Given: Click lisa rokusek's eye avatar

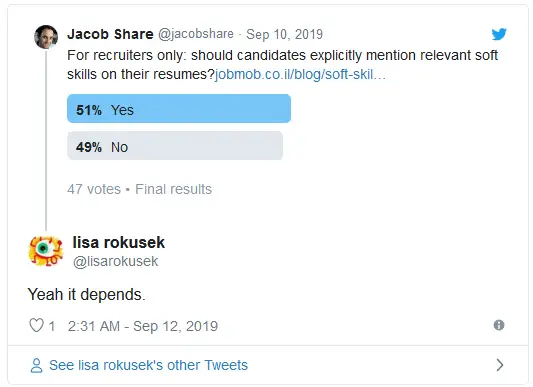Looking at the screenshot, I should click(x=46, y=251).
